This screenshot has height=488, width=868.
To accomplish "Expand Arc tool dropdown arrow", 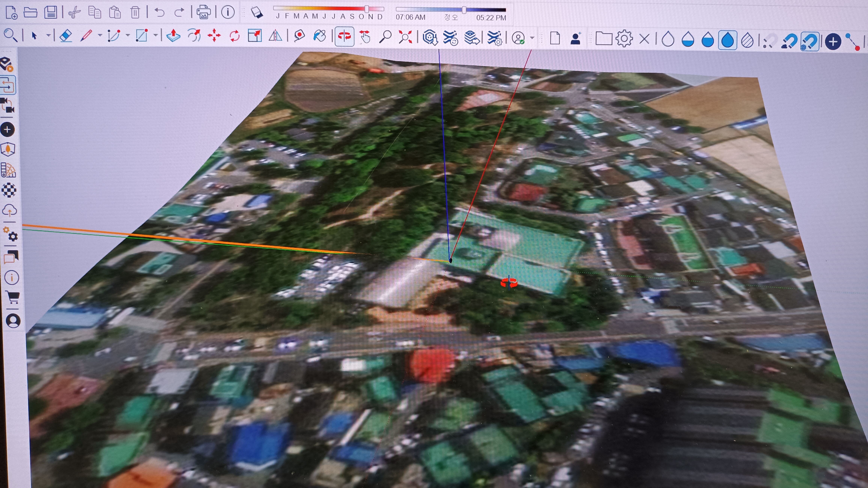I will pos(128,35).
